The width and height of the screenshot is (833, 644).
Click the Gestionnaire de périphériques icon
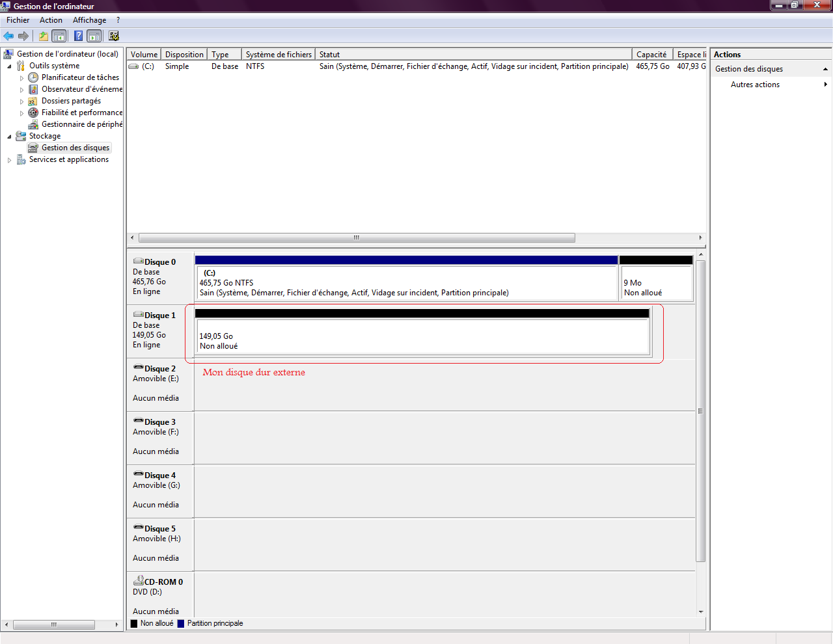tap(33, 124)
